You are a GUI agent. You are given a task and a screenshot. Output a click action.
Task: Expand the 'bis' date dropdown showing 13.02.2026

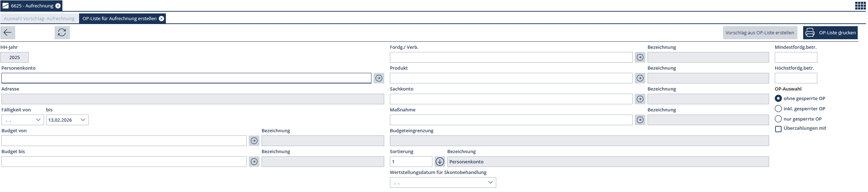tap(83, 120)
